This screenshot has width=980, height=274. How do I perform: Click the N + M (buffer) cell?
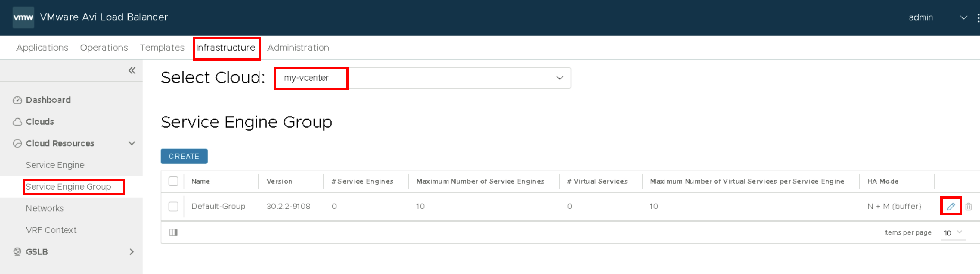pos(895,206)
